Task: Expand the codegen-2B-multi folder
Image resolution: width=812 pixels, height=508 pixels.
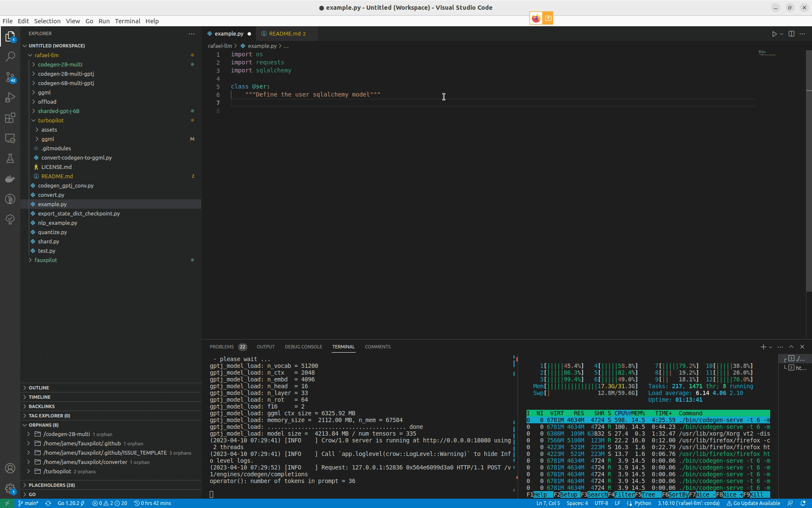Action: coord(60,64)
